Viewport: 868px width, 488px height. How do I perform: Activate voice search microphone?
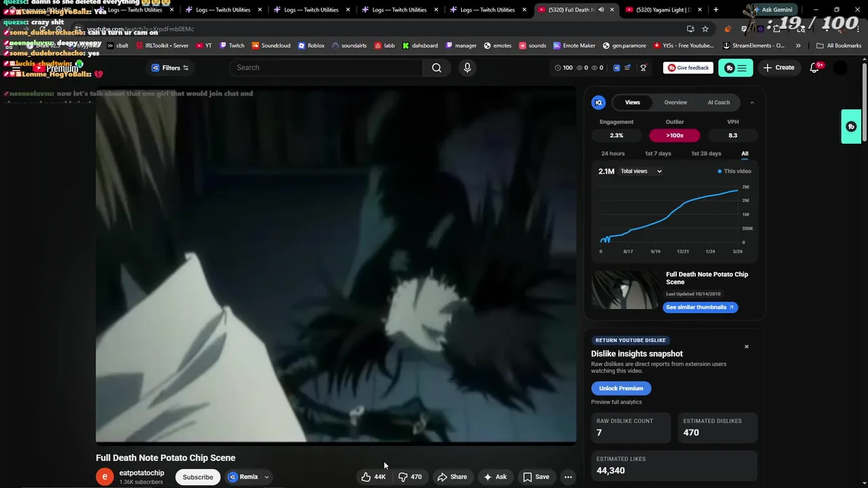[467, 68]
